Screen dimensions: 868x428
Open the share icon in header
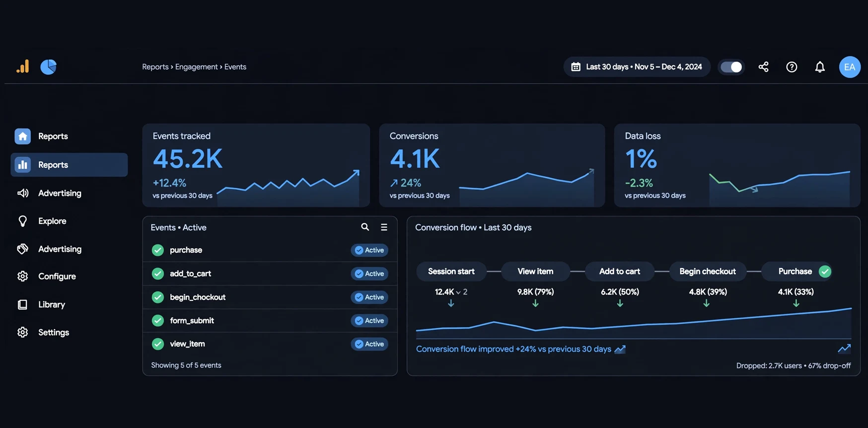pos(763,67)
